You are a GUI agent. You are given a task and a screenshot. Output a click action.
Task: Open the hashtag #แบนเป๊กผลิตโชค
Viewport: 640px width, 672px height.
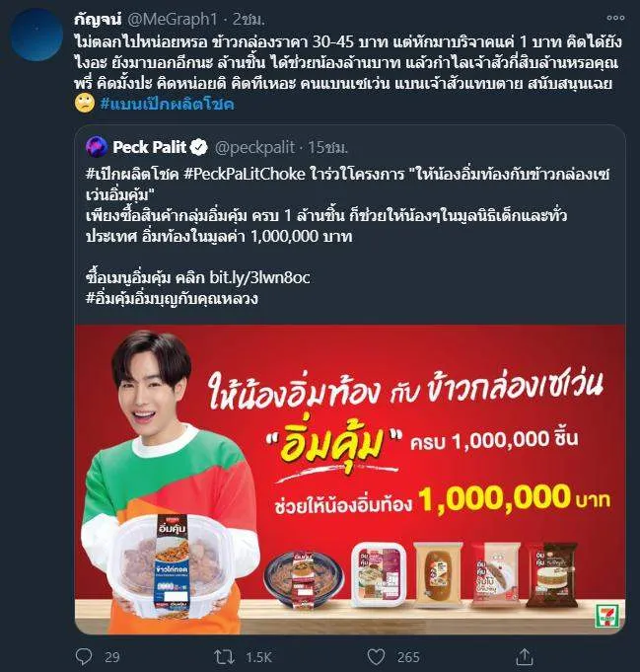167,105
